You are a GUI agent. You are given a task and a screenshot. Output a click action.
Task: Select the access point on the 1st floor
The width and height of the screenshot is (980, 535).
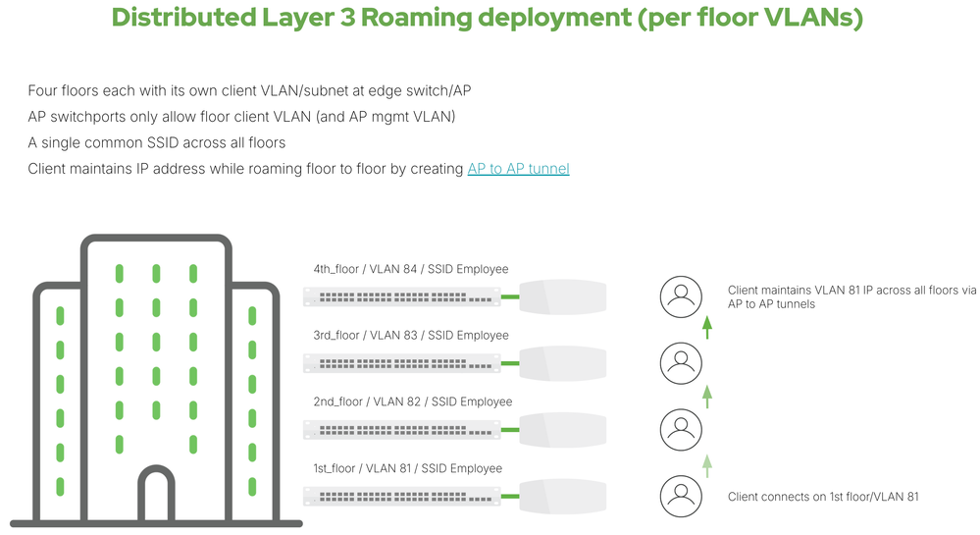pyautogui.click(x=562, y=495)
